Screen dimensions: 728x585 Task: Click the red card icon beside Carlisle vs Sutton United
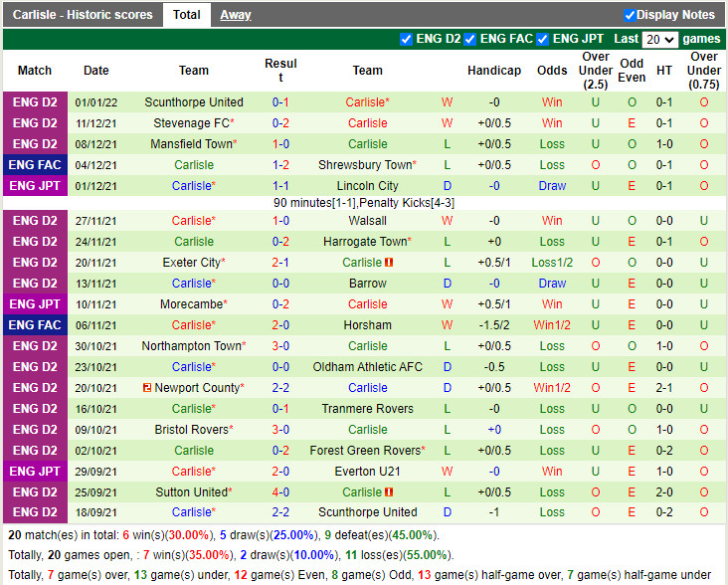click(x=389, y=492)
